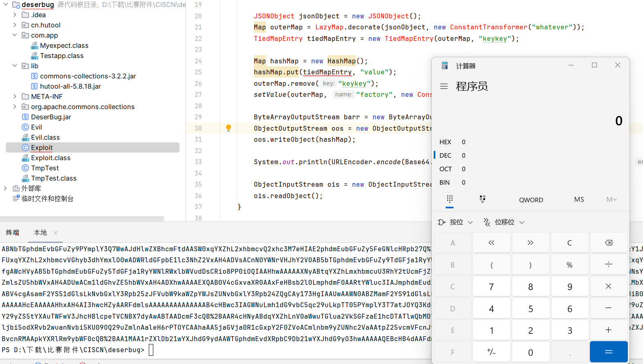Screen dimensions: 643x364
Task: Collapse the com.app package
Action: [x=15, y=35]
